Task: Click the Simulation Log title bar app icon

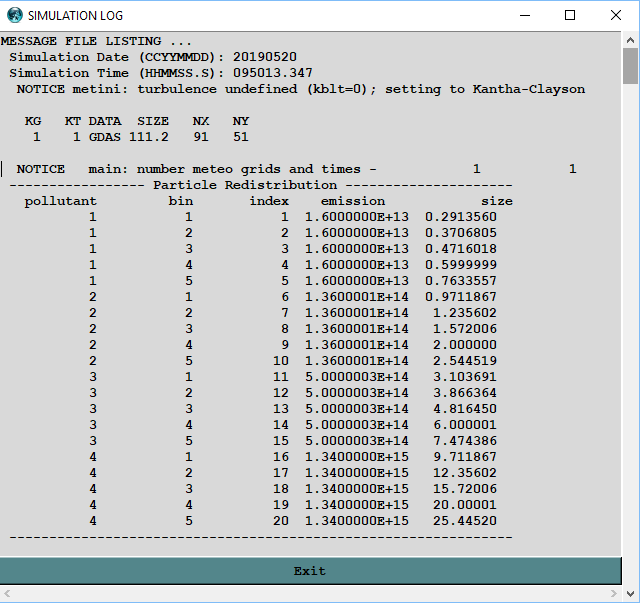Action: pyautogui.click(x=14, y=15)
